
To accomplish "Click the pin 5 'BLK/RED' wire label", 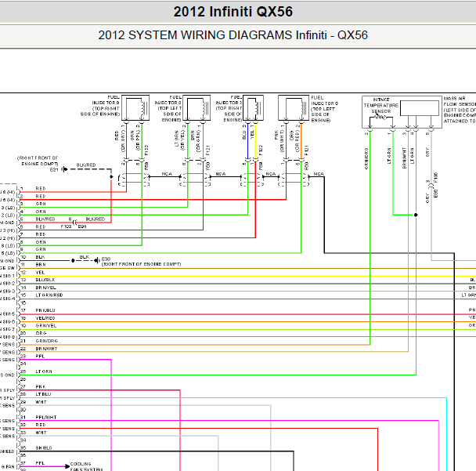I will tap(45, 219).
